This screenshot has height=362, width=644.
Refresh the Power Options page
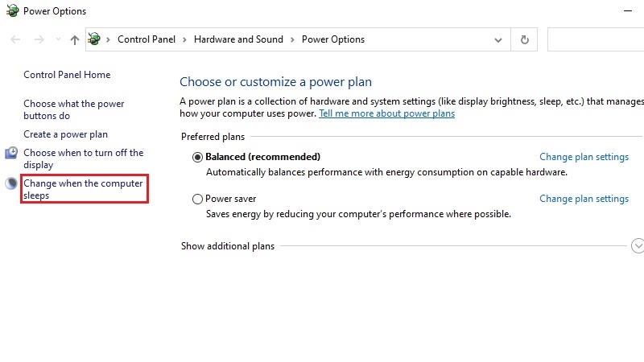coord(525,39)
